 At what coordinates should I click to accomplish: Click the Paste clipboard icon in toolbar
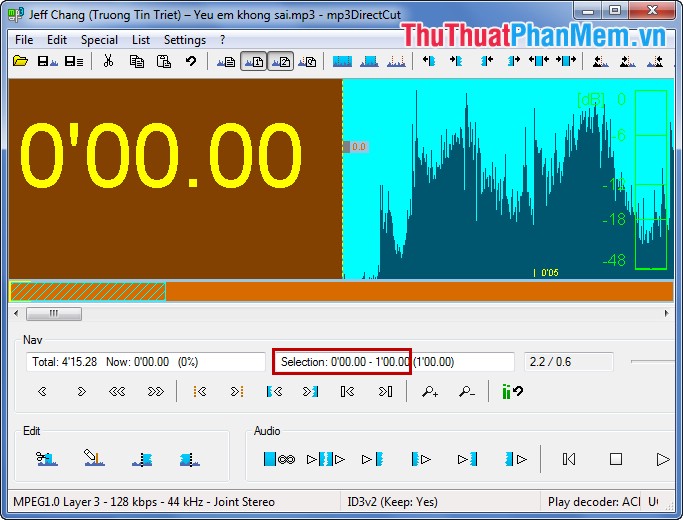[x=163, y=61]
